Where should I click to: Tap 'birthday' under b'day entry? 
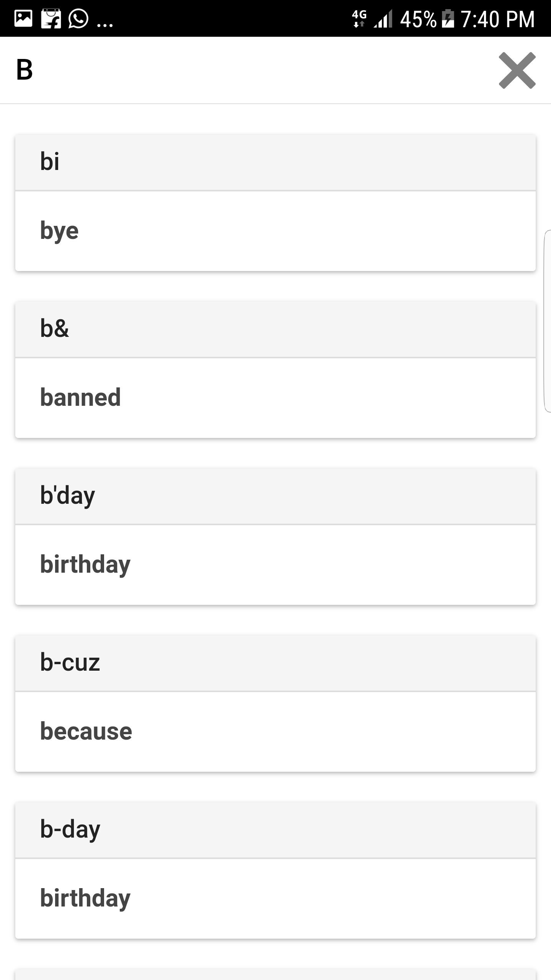pos(275,563)
